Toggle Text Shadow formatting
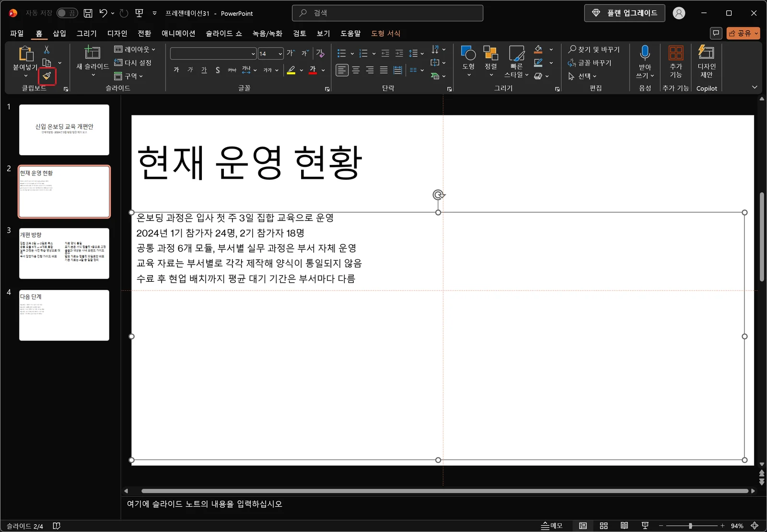 (x=218, y=70)
